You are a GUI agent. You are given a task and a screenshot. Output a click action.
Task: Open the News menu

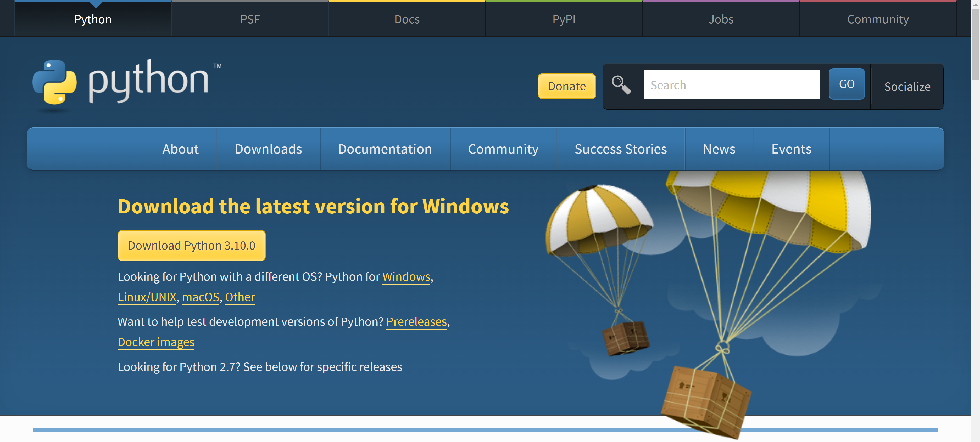click(x=719, y=149)
